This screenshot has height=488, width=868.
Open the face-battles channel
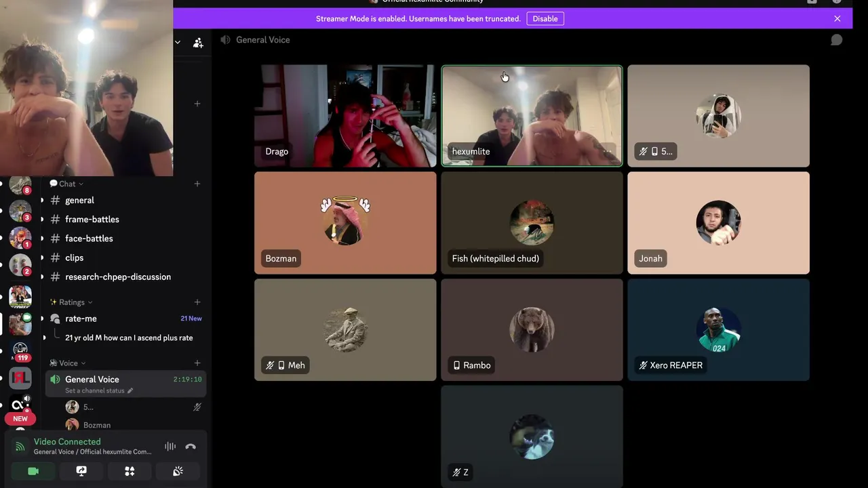[89, 239]
